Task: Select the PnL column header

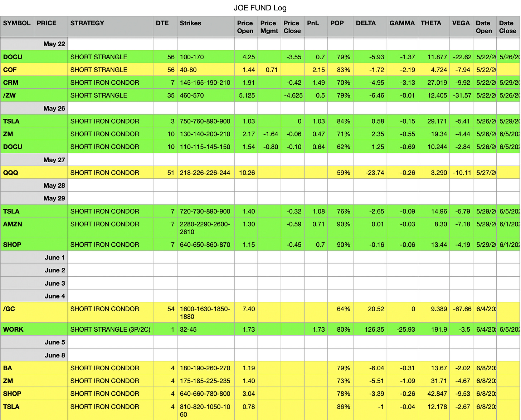Action: point(316,26)
